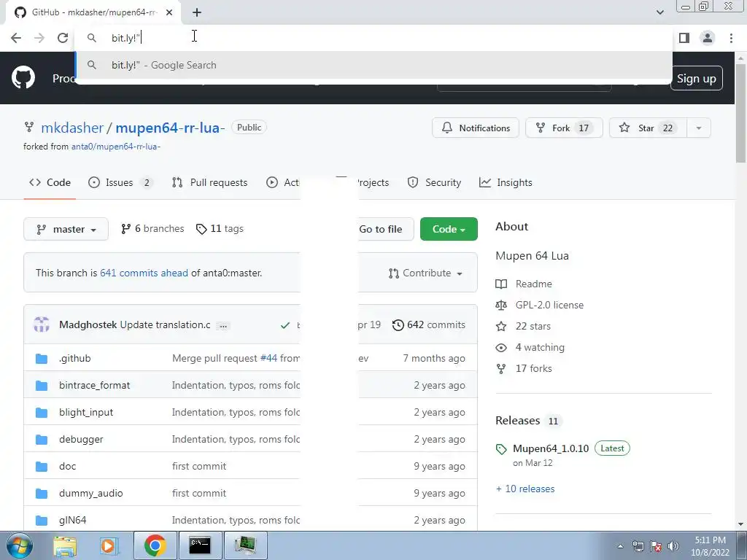Expand commit message ellipsis button
This screenshot has width=747, height=560.
click(x=223, y=326)
